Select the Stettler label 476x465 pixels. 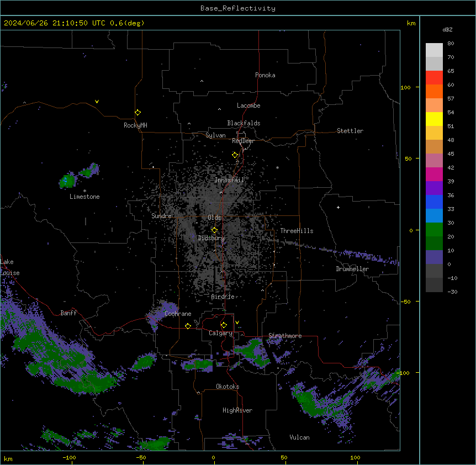[x=350, y=131]
